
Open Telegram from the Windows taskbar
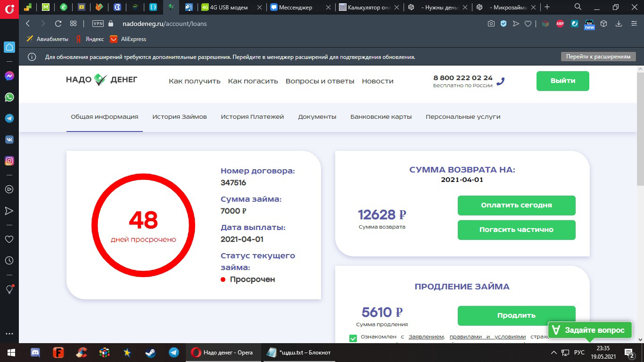(x=174, y=353)
